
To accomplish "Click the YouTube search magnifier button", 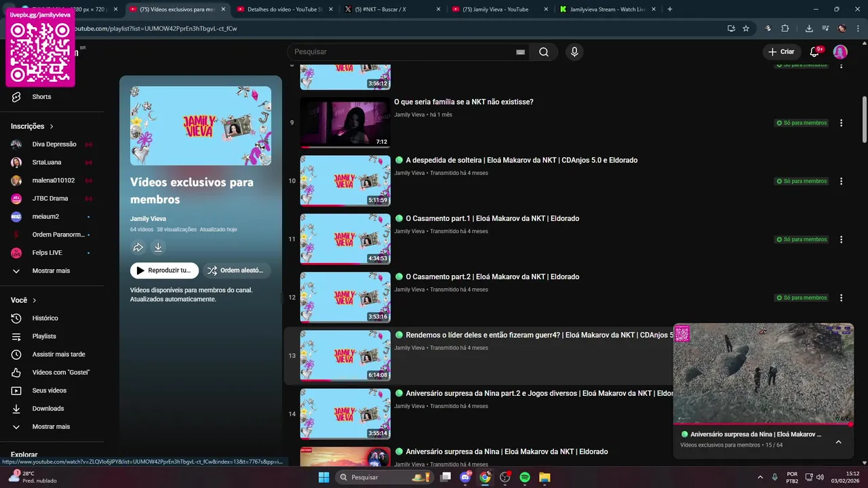I will (x=544, y=52).
